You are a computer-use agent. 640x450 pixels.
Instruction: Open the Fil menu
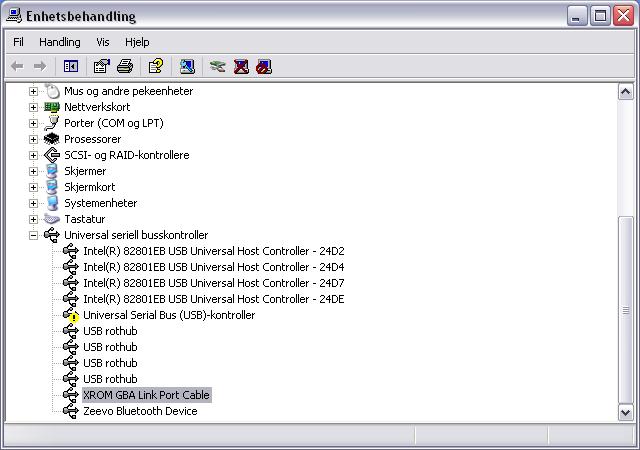pyautogui.click(x=18, y=42)
